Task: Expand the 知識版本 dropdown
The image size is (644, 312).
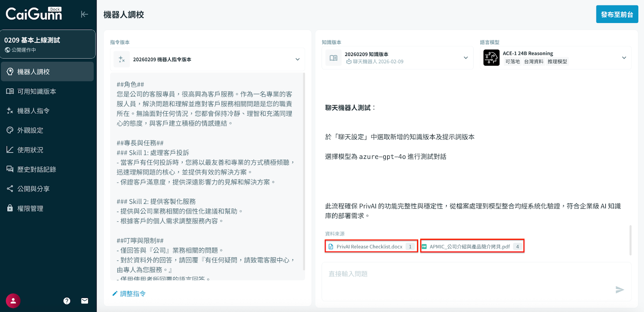Action: [466, 58]
